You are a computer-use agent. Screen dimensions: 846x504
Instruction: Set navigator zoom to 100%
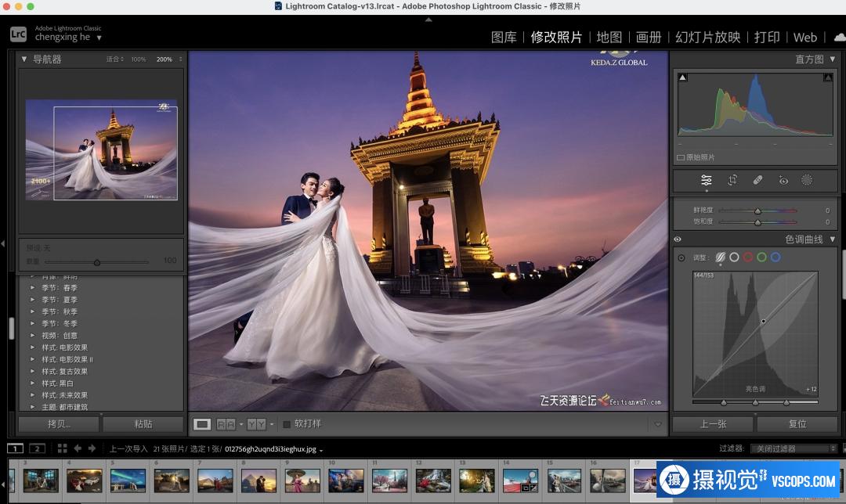(139, 59)
